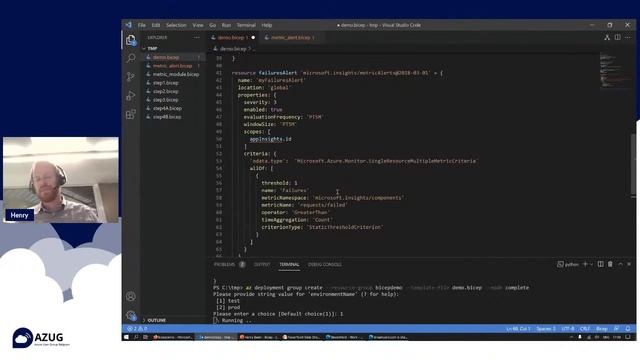Image resolution: width=640 pixels, height=360 pixels.
Task: Switch to the Output panel tab
Action: point(262,264)
